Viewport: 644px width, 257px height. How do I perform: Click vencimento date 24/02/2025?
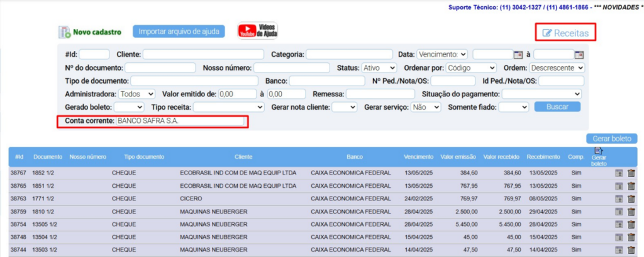pyautogui.click(x=418, y=199)
